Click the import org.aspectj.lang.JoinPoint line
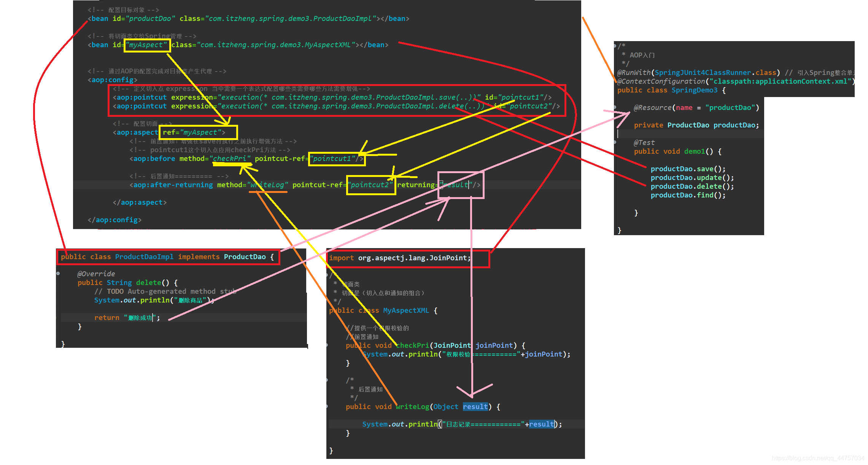Screen dimensions: 868x465 point(400,258)
